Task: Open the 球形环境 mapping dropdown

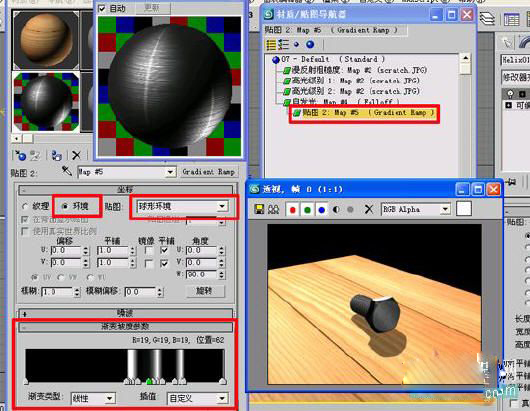Action: pyautogui.click(x=183, y=206)
